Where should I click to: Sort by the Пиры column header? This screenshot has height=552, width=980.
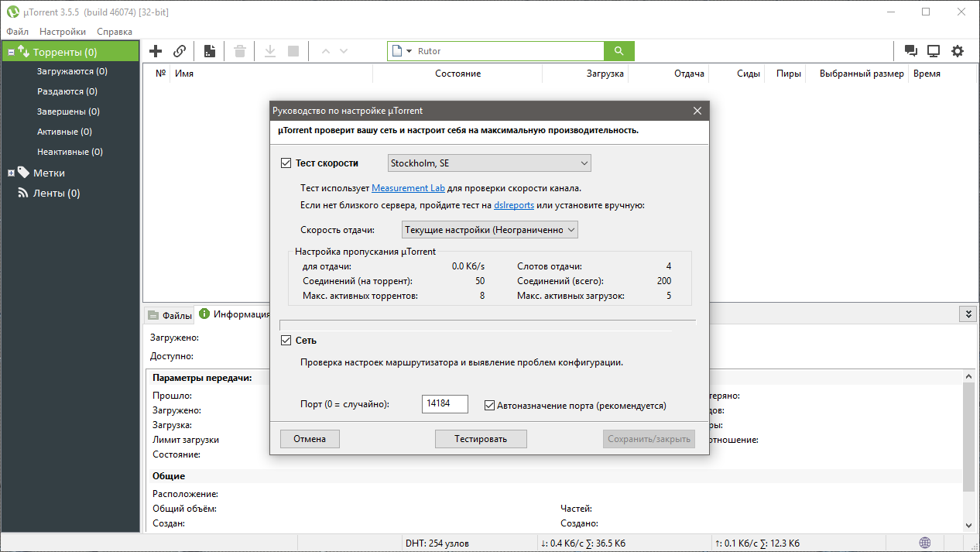point(784,74)
